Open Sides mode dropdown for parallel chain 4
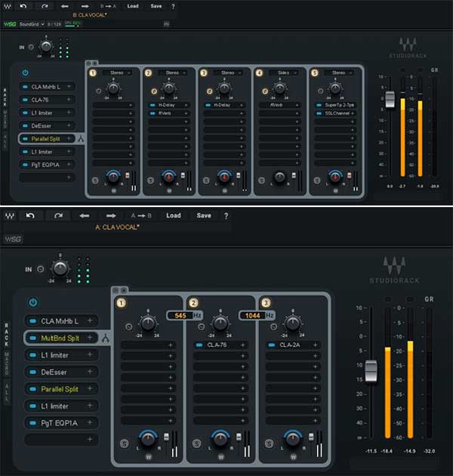This screenshot has width=453, height=476. click(283, 73)
